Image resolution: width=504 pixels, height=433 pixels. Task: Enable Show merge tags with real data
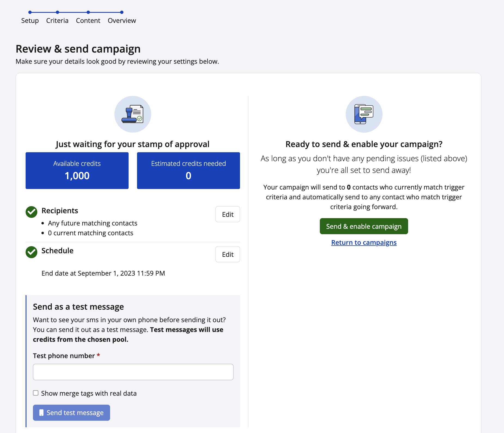click(36, 393)
